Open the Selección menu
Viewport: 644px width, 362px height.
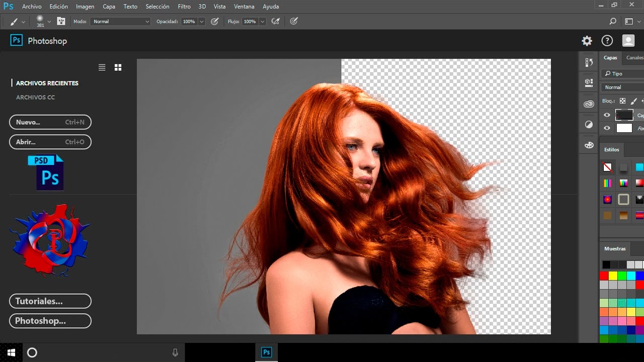click(x=157, y=7)
